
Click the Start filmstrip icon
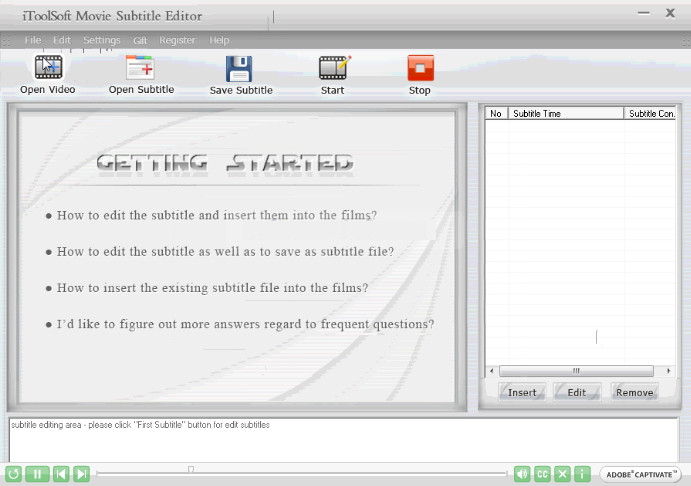tap(334, 67)
